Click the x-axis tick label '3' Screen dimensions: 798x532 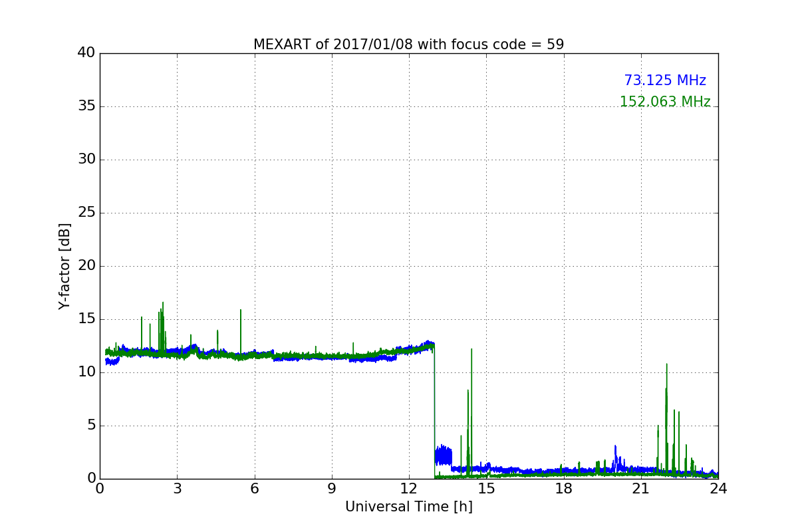(x=177, y=489)
